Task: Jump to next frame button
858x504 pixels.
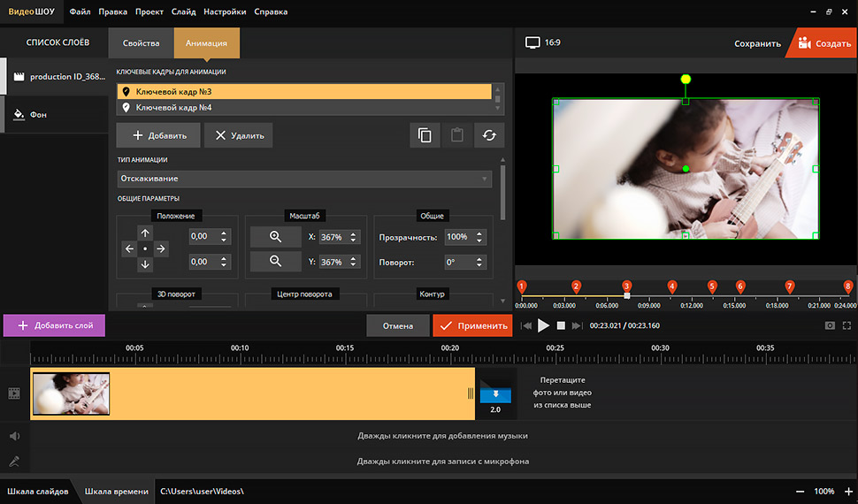Action: 577,325
